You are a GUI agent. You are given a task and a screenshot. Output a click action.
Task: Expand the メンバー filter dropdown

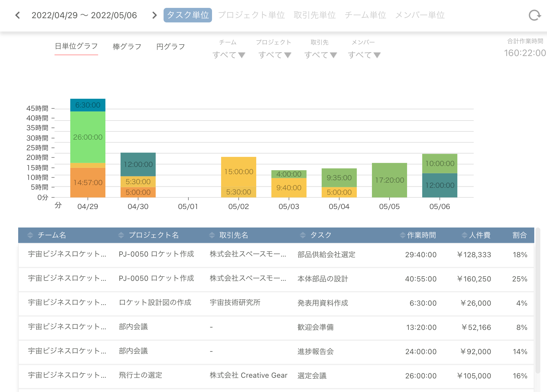[364, 55]
